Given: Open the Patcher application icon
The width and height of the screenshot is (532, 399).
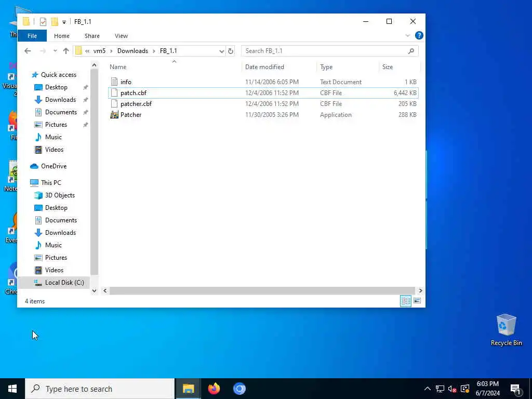Looking at the screenshot, I should pyautogui.click(x=114, y=115).
